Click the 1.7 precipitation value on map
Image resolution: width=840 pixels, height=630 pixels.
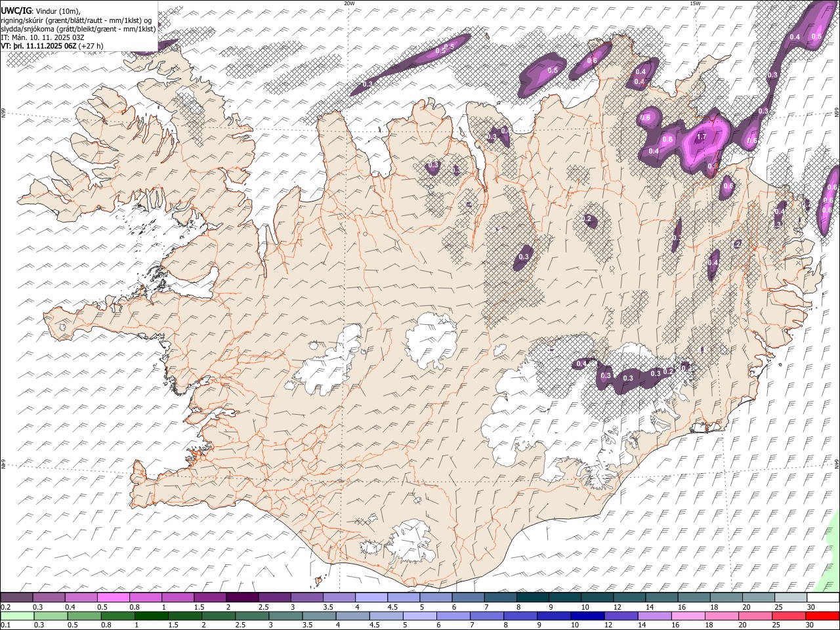[701, 136]
